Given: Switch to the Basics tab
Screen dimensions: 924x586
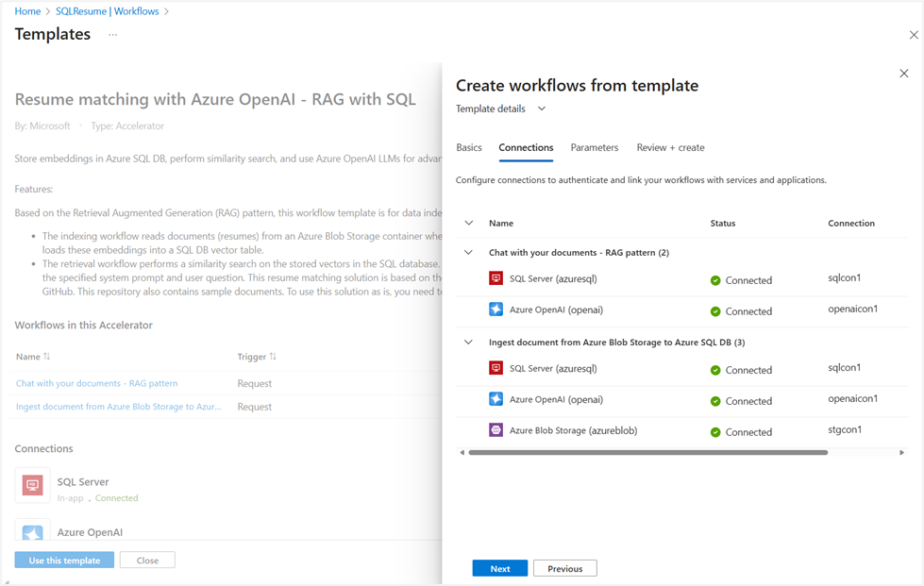Looking at the screenshot, I should [x=469, y=147].
